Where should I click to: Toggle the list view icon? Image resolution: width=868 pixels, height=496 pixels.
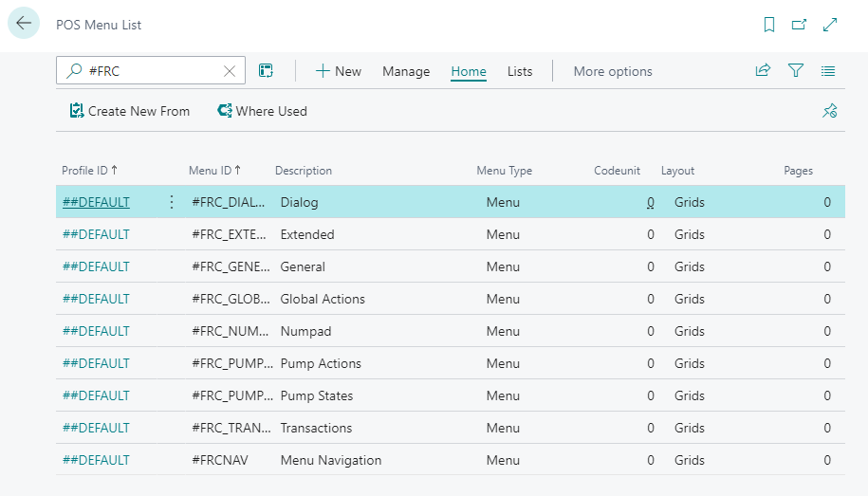click(x=828, y=71)
